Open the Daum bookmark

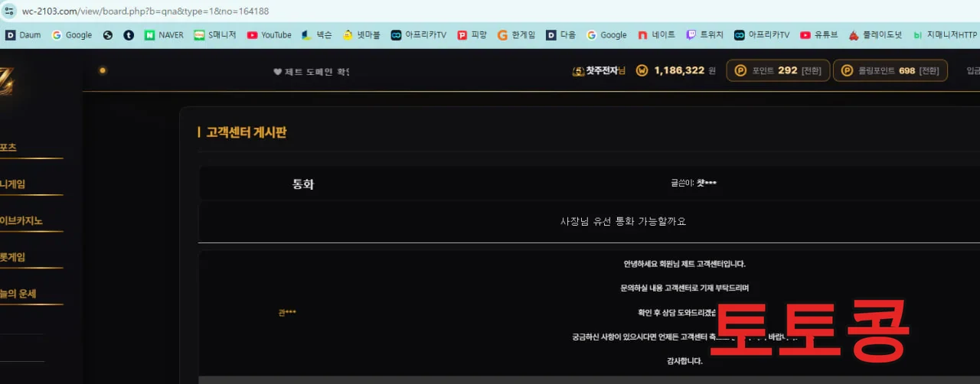click(x=23, y=34)
